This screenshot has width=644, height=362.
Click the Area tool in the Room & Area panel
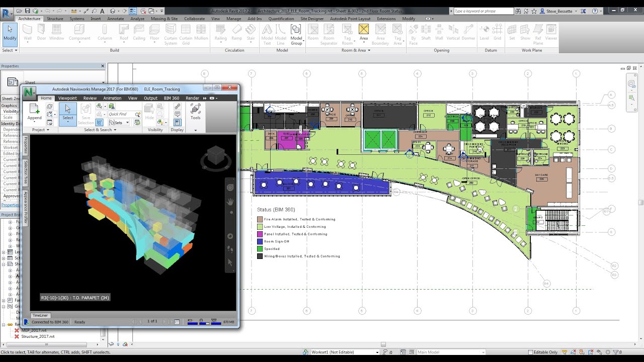pos(363,33)
